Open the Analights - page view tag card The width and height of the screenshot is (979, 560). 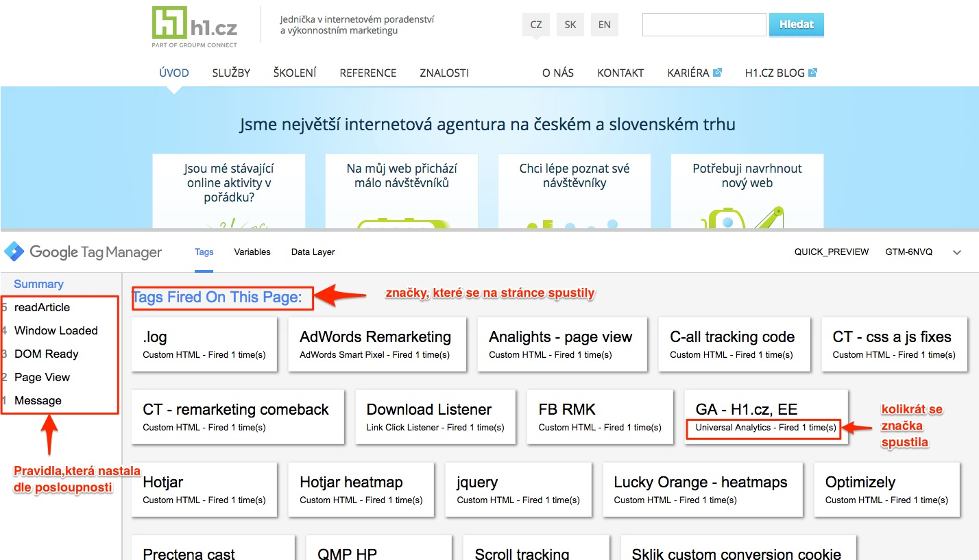coord(562,344)
